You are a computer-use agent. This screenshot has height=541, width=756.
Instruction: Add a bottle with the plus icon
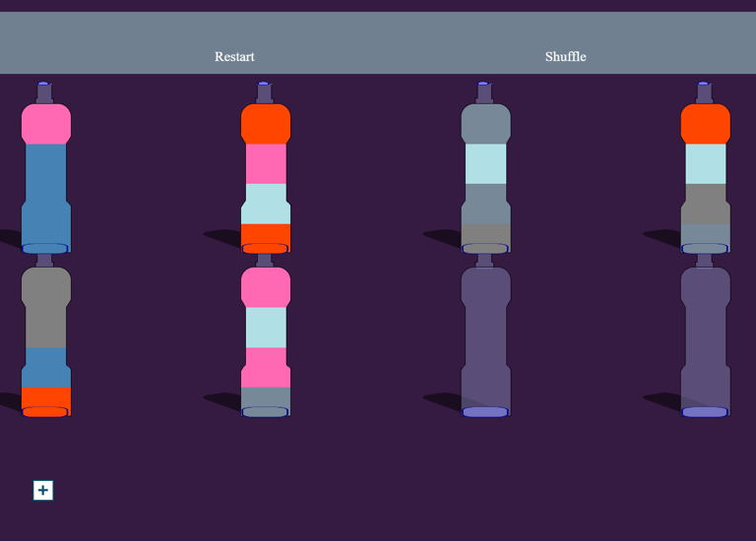click(x=43, y=491)
